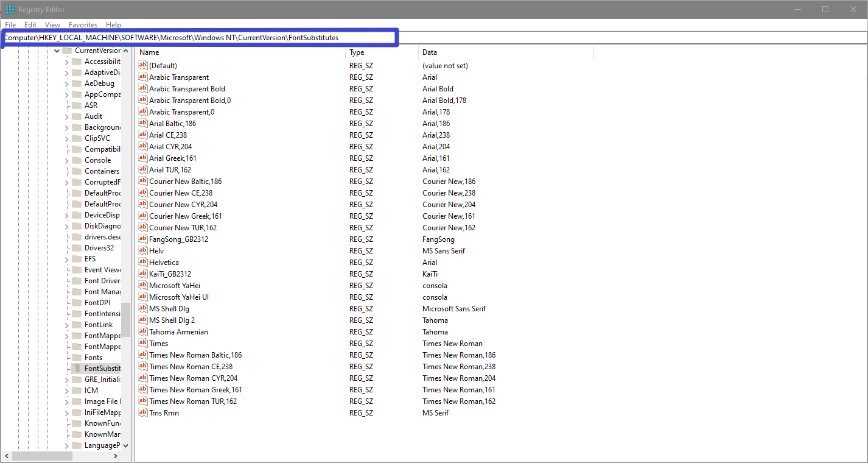Click the folder icon of the EFS key
The height and width of the screenshot is (463, 868).
click(x=77, y=259)
